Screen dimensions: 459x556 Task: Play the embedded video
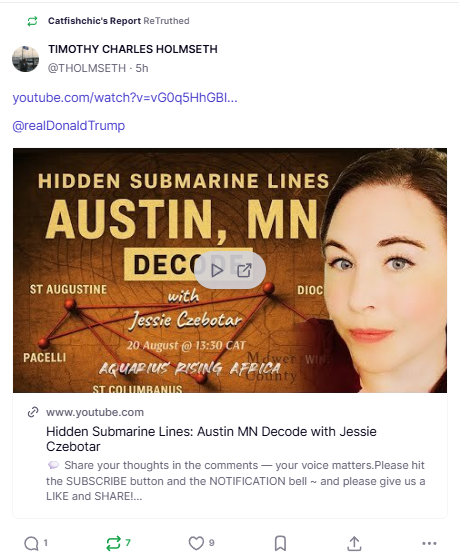tap(216, 270)
